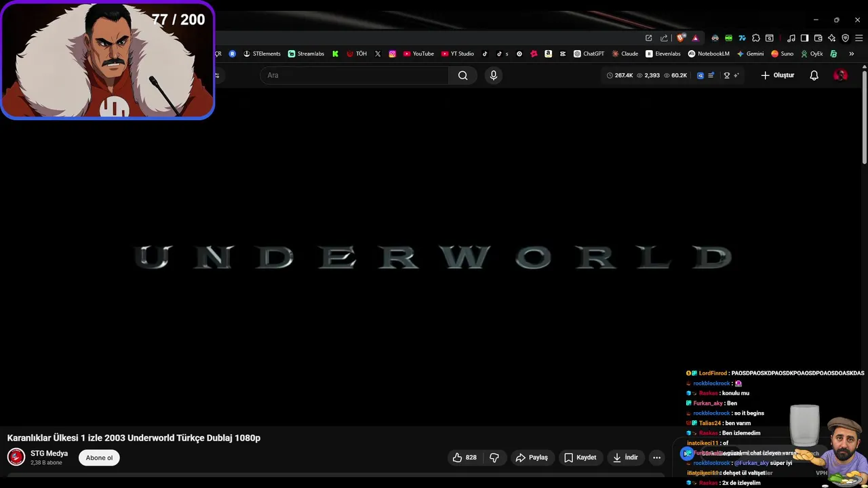Open the browser extensions puzzle icon

coord(755,38)
